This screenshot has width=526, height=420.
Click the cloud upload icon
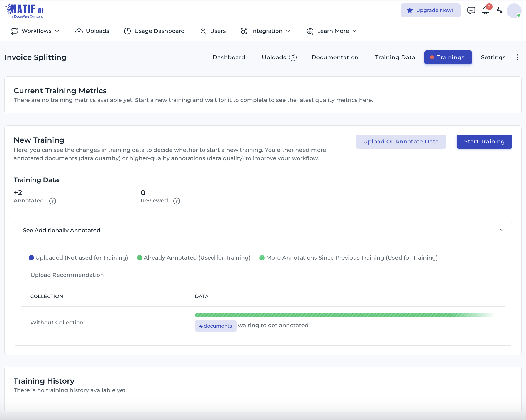(x=79, y=31)
